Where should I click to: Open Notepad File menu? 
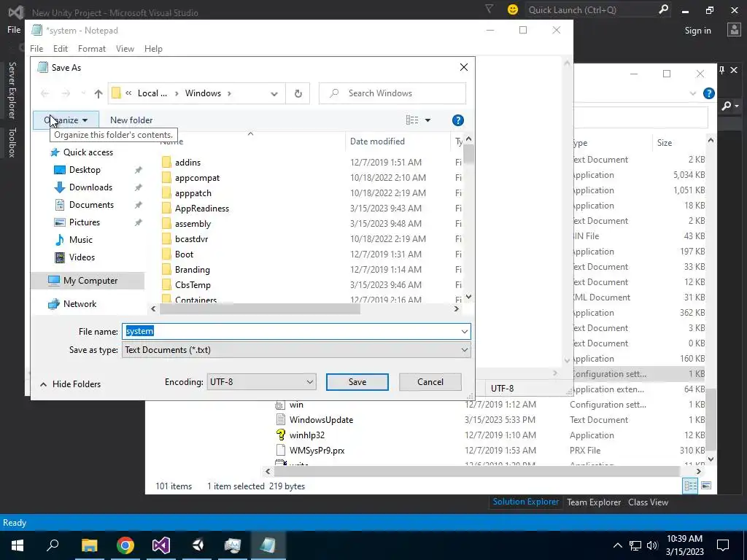click(36, 49)
